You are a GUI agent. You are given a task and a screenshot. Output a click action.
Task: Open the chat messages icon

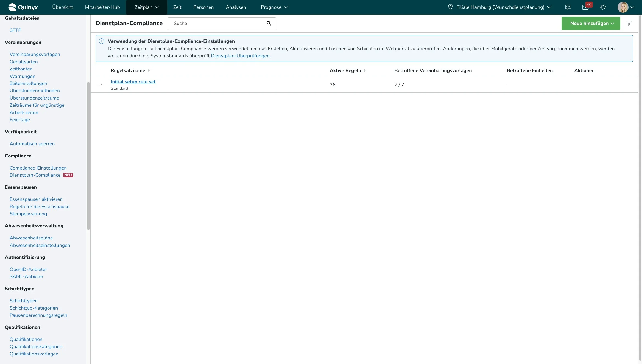click(568, 7)
